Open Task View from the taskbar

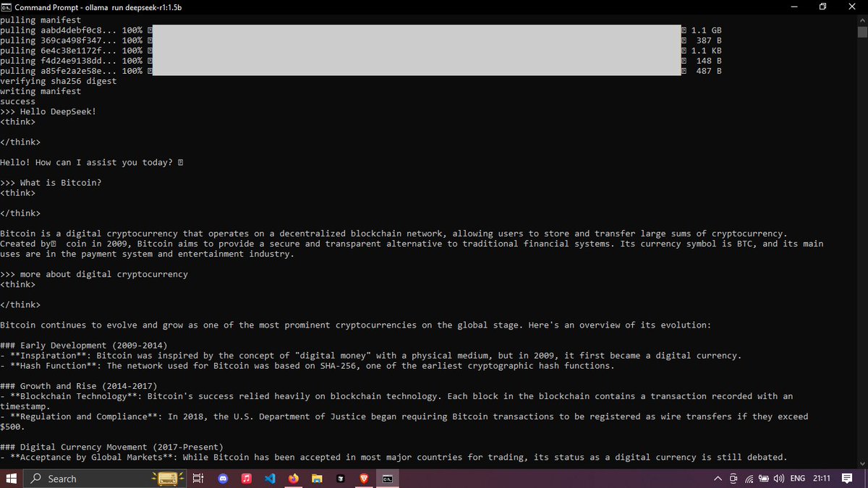coord(199,479)
